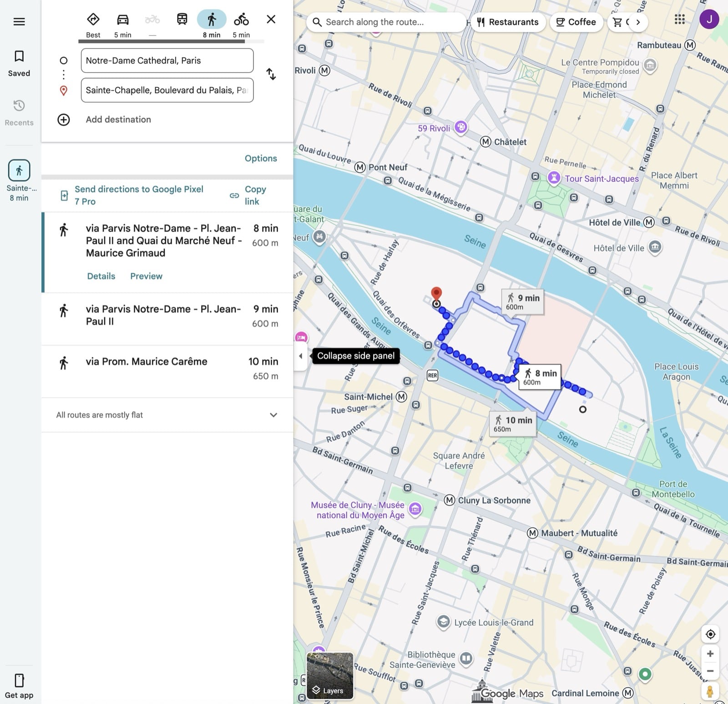Show your current location on map

[710, 634]
